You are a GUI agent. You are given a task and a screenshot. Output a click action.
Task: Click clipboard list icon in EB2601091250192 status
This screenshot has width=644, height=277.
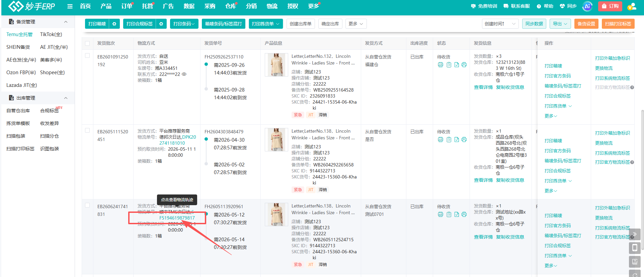(x=449, y=65)
